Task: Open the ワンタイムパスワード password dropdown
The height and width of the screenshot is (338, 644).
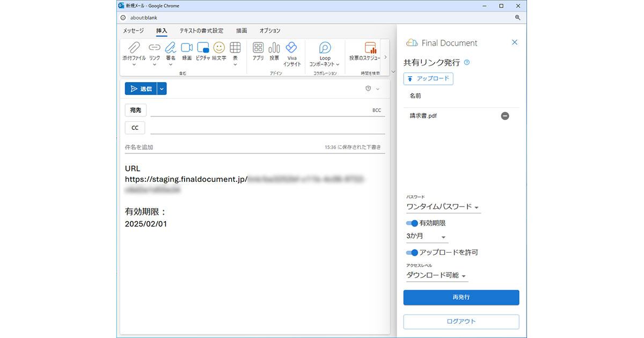Action: click(x=443, y=207)
